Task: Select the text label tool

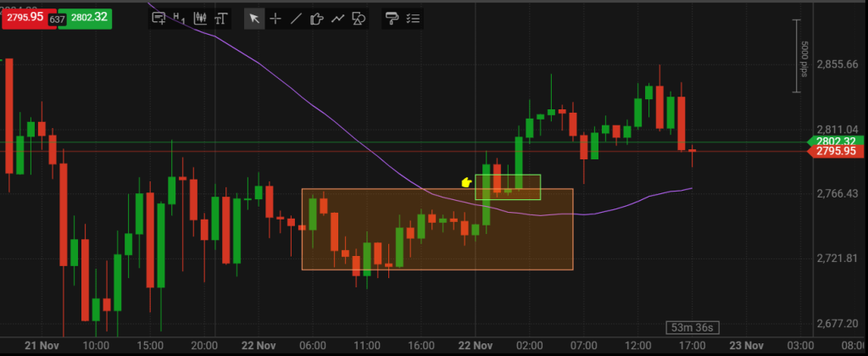Action: click(x=221, y=17)
